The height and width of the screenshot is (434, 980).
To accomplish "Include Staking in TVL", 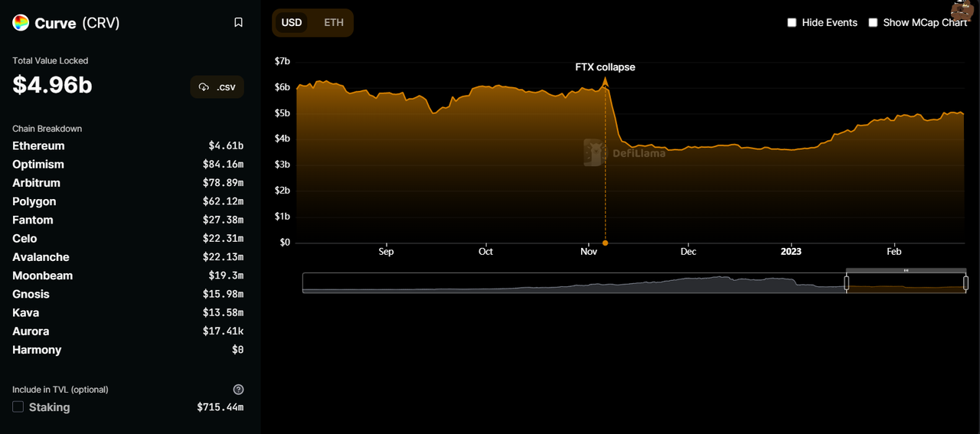I will [x=18, y=407].
